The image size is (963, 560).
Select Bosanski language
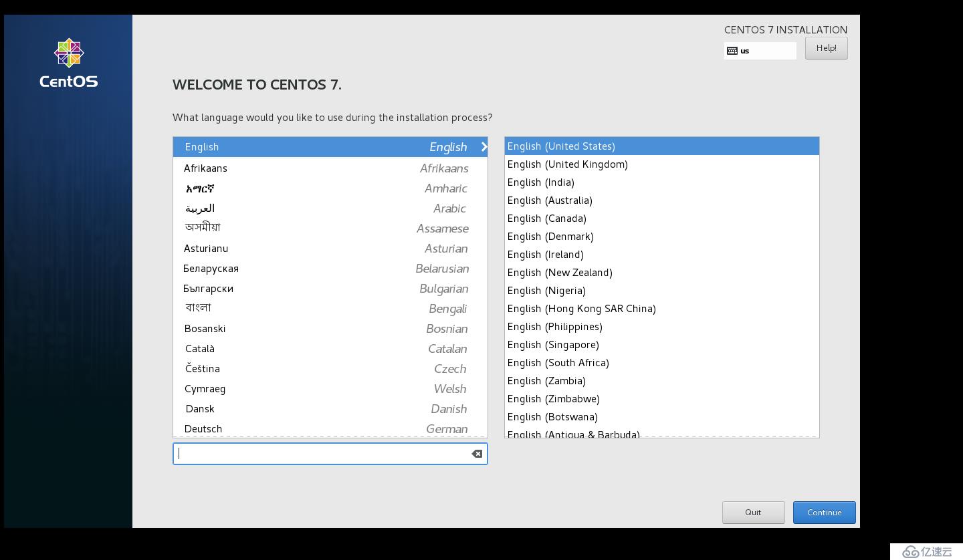click(x=330, y=329)
